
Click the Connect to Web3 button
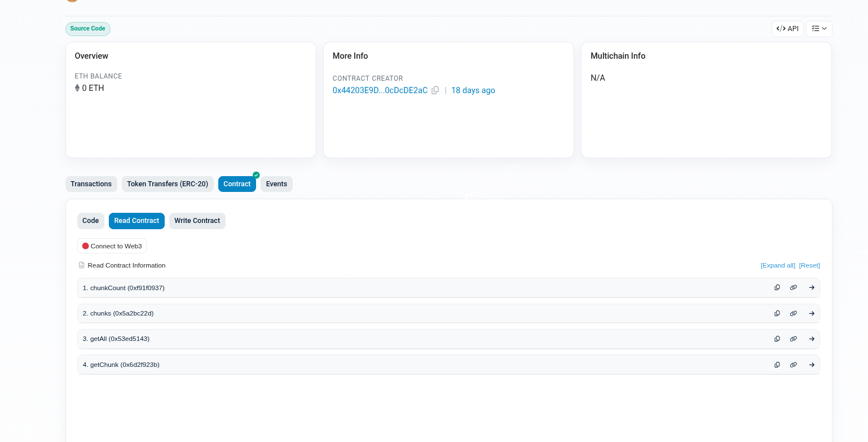112,246
